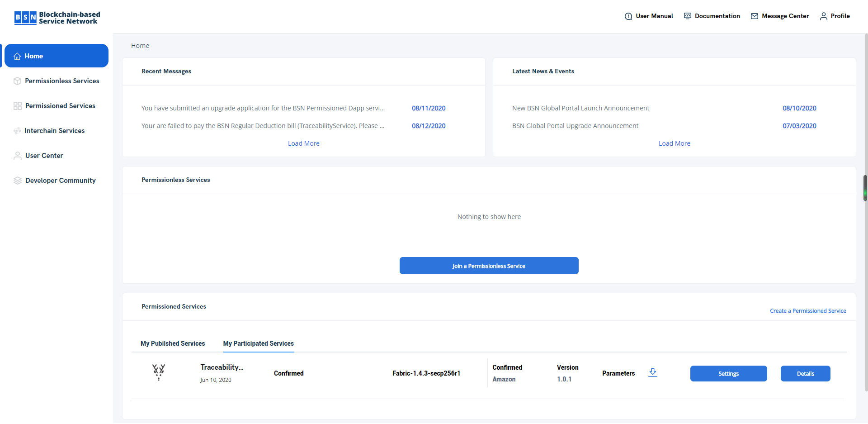Click the Interchain Services icon
This screenshot has width=868, height=424.
(17, 131)
